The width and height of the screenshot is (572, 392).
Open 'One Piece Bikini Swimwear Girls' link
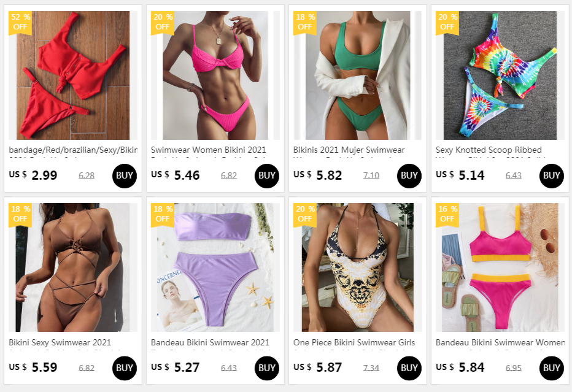coord(354,342)
